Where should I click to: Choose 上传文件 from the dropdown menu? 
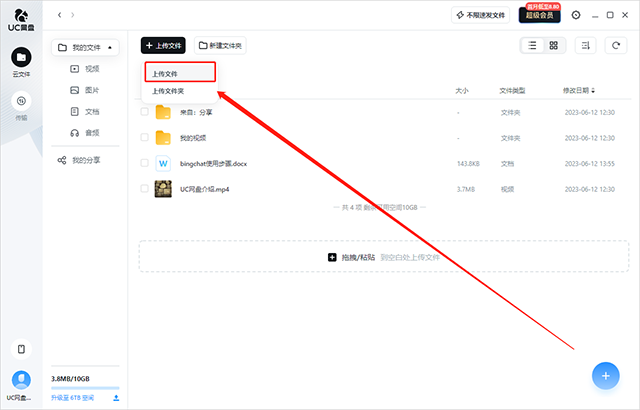pos(178,73)
